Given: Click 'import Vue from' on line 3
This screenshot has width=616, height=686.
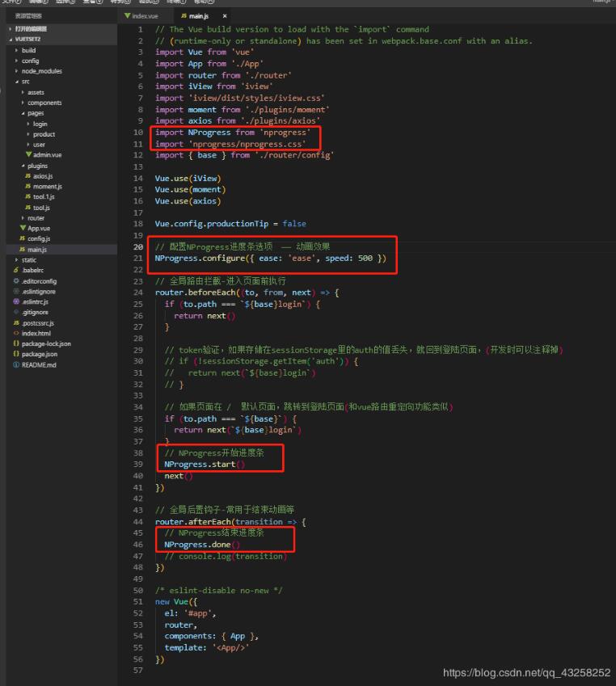Looking at the screenshot, I should pos(191,52).
